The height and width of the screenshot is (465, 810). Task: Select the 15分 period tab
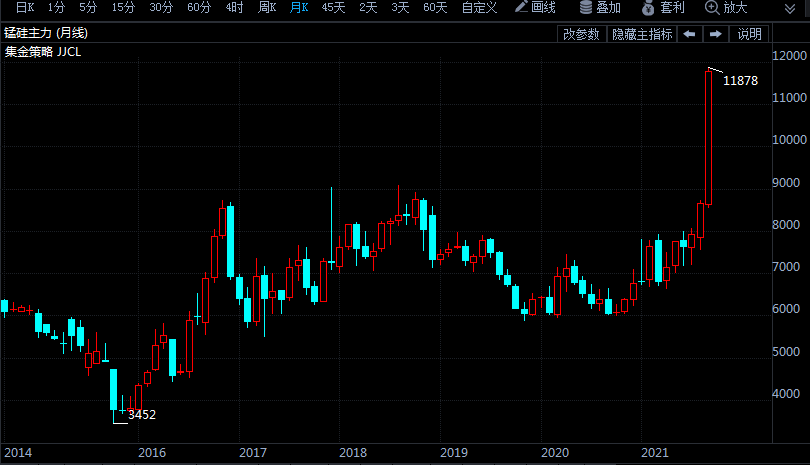123,7
